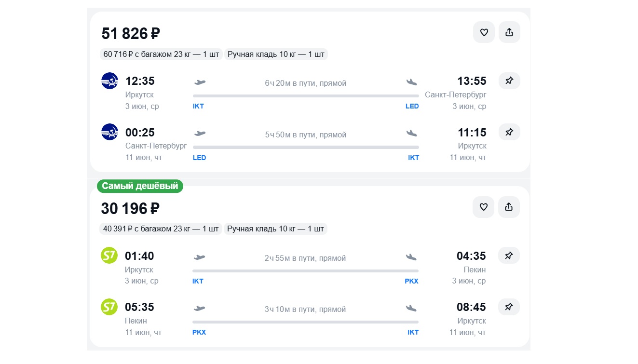The width and height of the screenshot is (638, 364).
Task: Share the 51 826 ₽ ticket
Action: [509, 32]
